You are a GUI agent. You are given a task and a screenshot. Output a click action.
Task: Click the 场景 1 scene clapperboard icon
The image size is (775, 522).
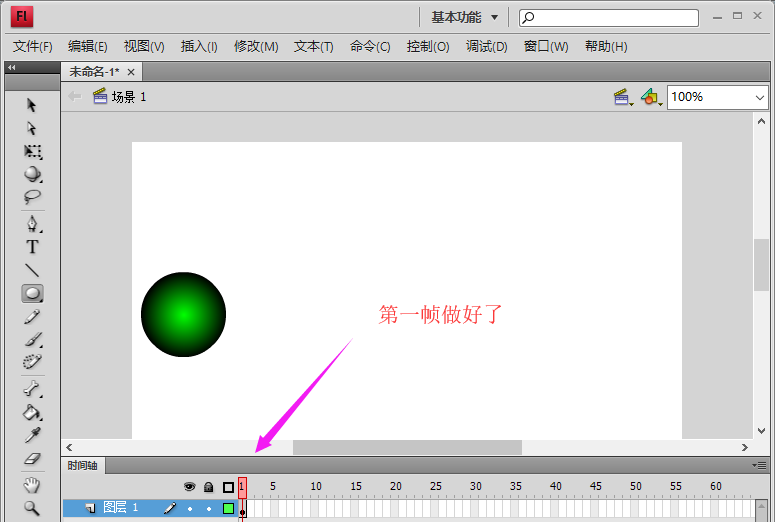tap(100, 96)
